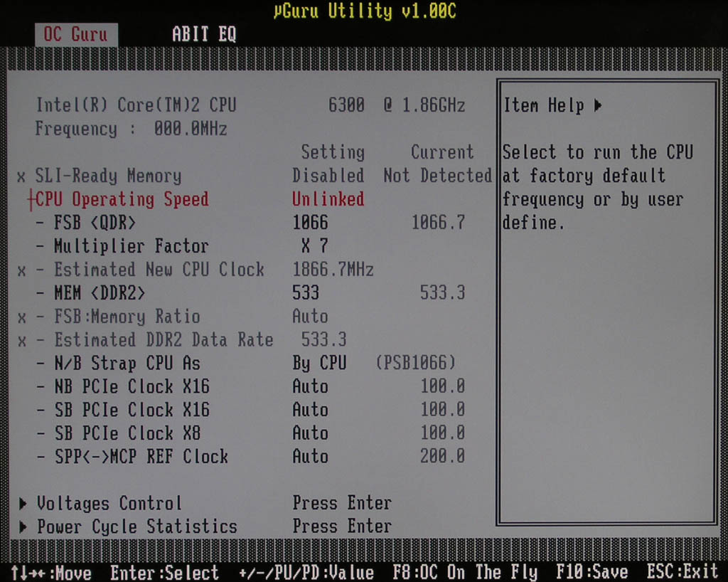Change SB PCIe Clock X8 Auto setting
This screenshot has height=582, width=728.
click(x=310, y=433)
